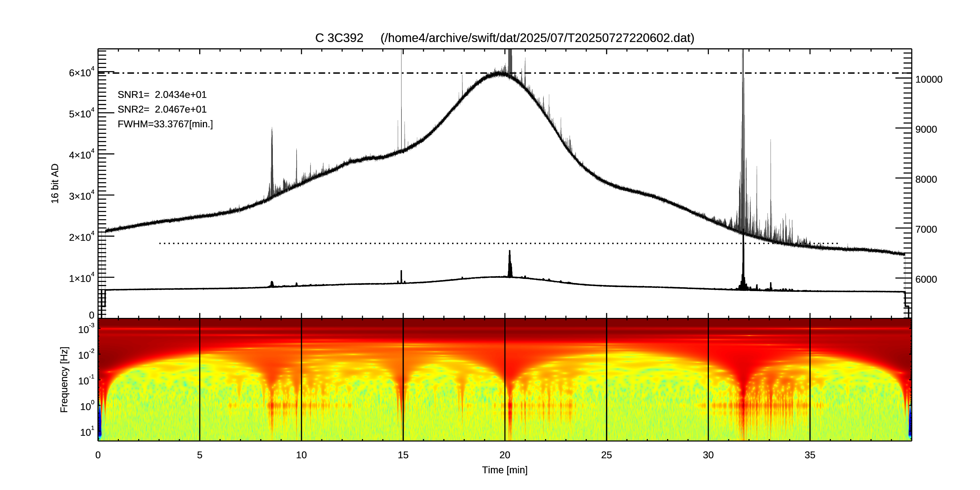Click the 'FWHM=33.3767[min.]' annotation
This screenshot has height=490, width=980.
[165, 125]
